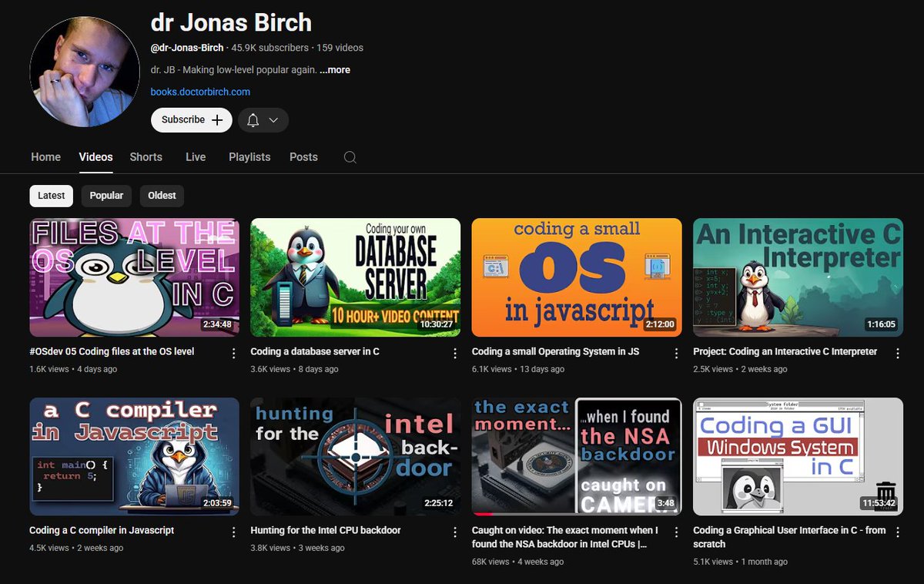Open title '#OSdev 05 Coding files at the OS level'
Image resolution: width=924 pixels, height=584 pixels.
112,351
